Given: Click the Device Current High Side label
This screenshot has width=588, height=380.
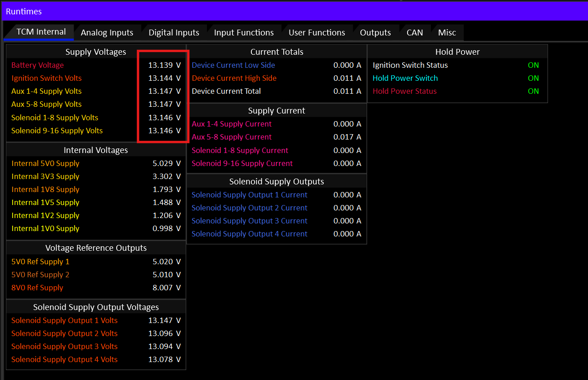Looking at the screenshot, I should pyautogui.click(x=234, y=78).
